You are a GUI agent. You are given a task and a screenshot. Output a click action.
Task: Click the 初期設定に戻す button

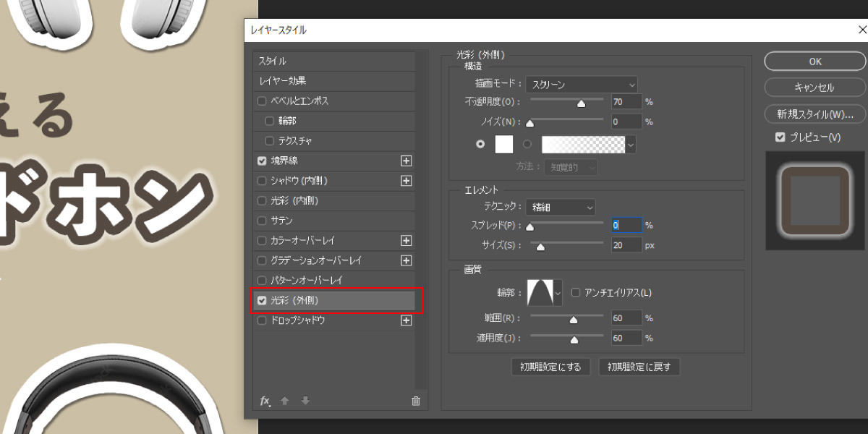(639, 367)
